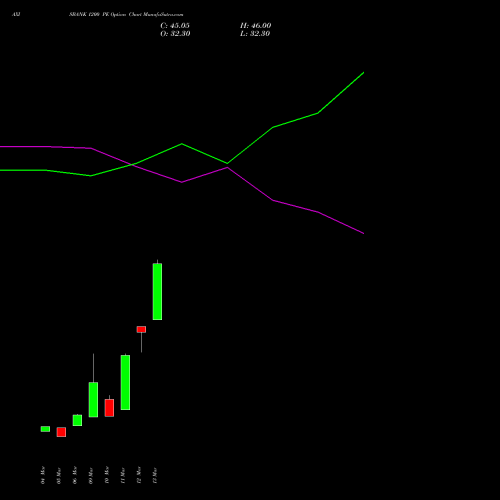Select the green candle on 06 Mar
This screenshot has height=500, width=500.
(77, 420)
